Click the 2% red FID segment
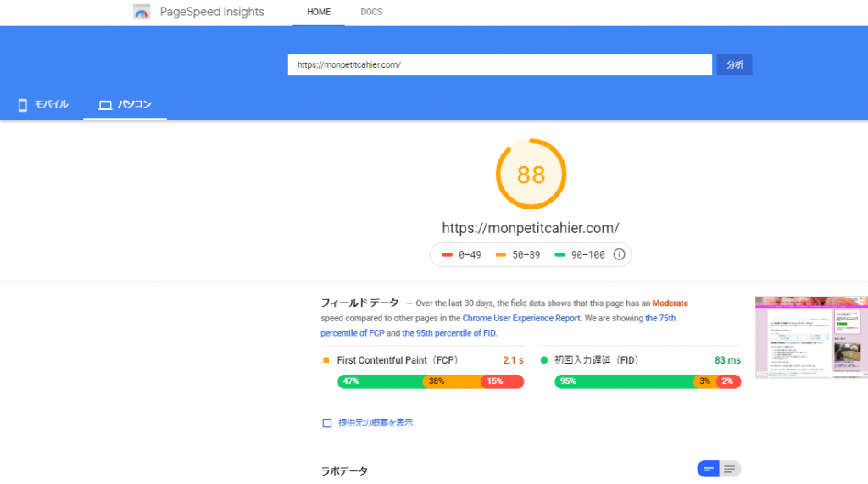The image size is (868, 484). pos(729,381)
